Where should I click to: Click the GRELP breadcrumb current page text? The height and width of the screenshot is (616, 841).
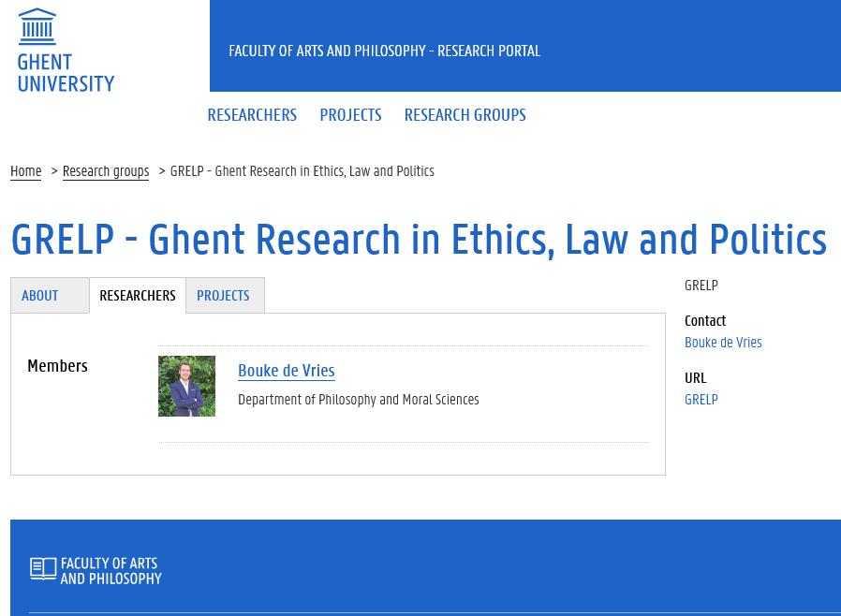(302, 171)
